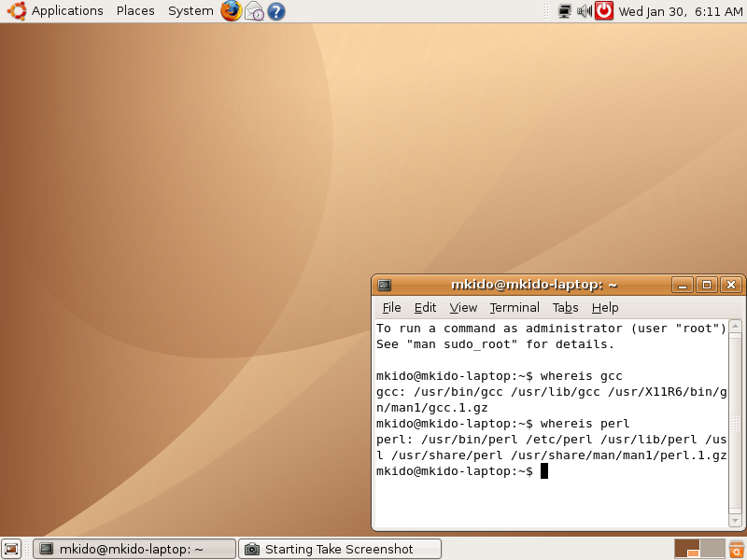Viewport: 747px width, 560px height.
Task: Launch Firefox web browser from panel
Action: (231, 10)
